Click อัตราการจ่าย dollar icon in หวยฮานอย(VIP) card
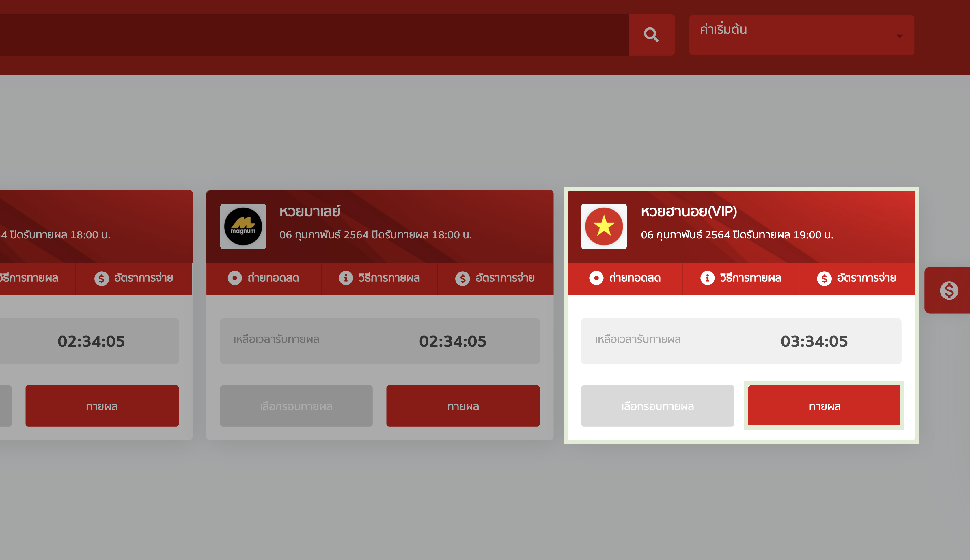970x560 pixels. 824,279
